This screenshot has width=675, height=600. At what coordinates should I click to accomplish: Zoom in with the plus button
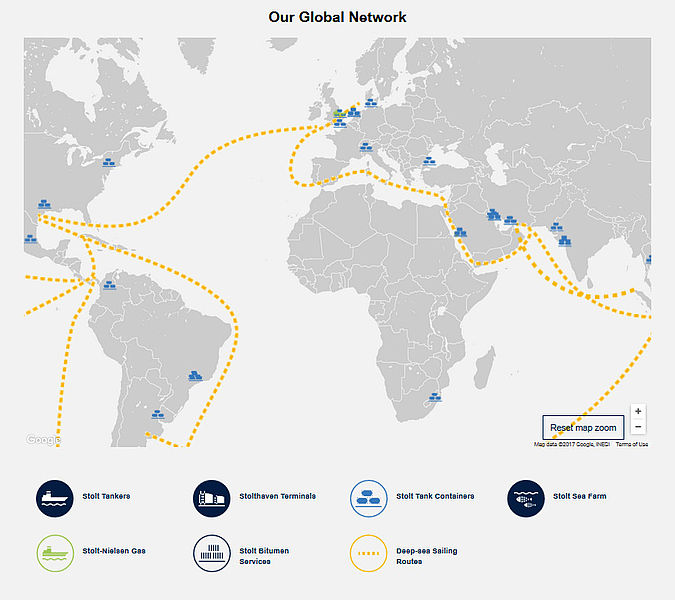(639, 412)
